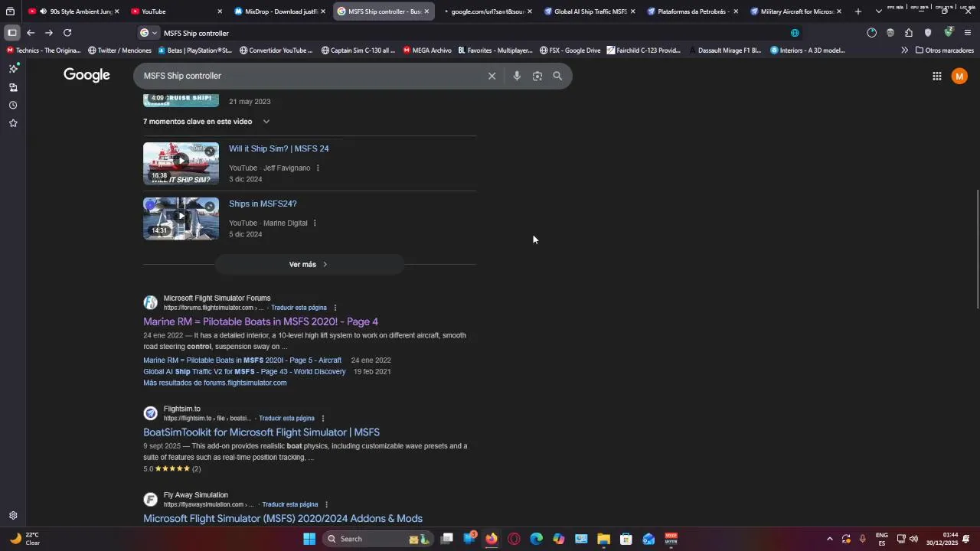The image size is (980, 551).
Task: Click the page vertical scrollbar thumb
Action: [978, 249]
